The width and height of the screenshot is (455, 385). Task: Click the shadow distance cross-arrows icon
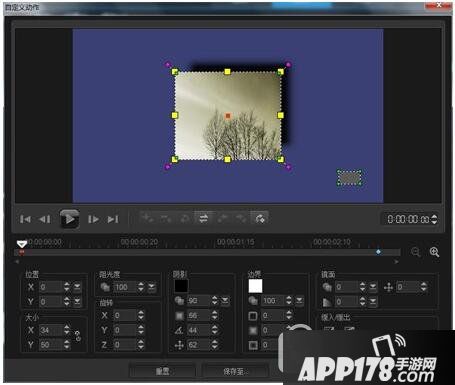[x=179, y=345]
